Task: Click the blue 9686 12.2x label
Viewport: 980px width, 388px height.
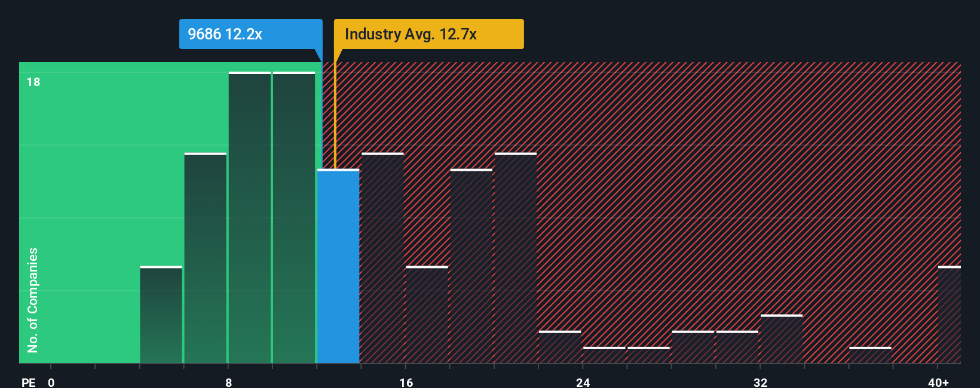Action: pyautogui.click(x=250, y=34)
